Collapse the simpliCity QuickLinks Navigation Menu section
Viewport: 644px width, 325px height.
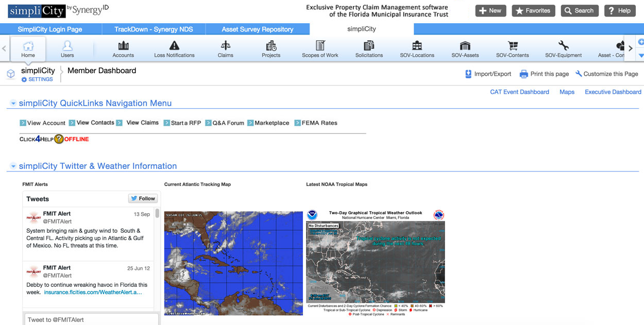tap(13, 104)
